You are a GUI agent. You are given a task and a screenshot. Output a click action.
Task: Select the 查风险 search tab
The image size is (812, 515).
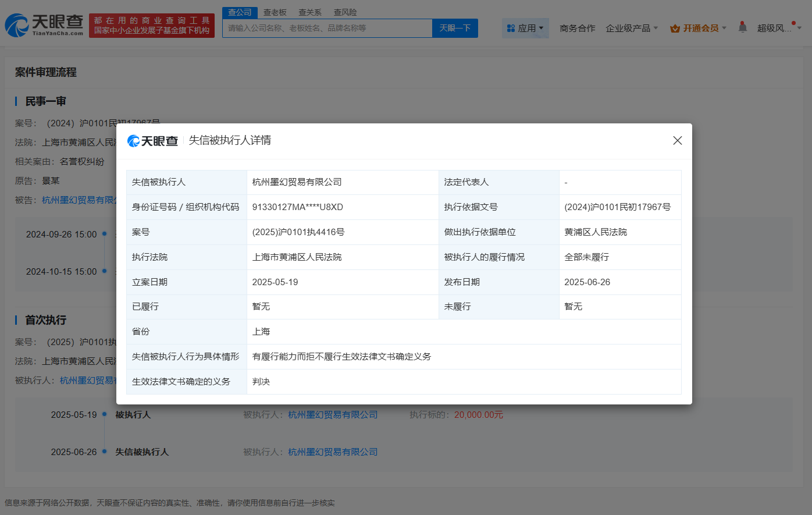(x=345, y=12)
